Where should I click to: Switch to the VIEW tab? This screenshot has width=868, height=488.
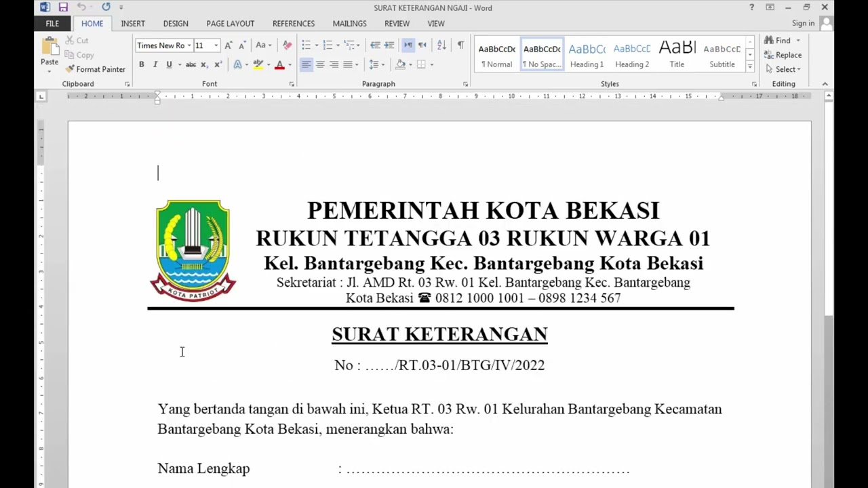(436, 24)
